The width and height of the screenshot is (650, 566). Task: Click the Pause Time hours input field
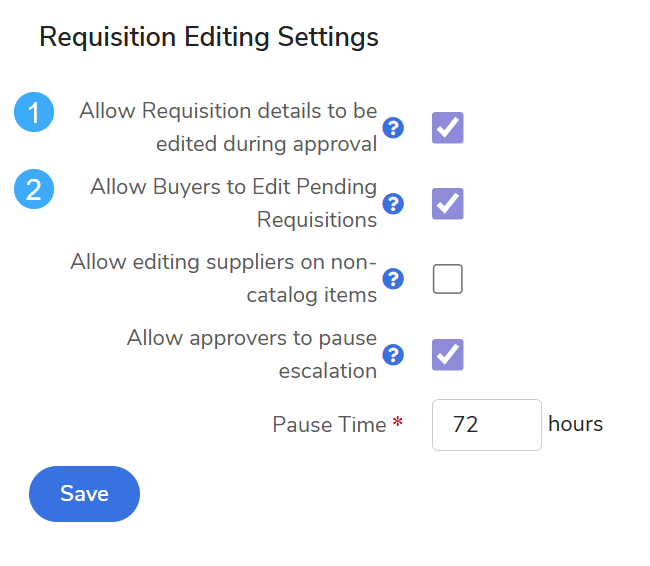click(486, 425)
